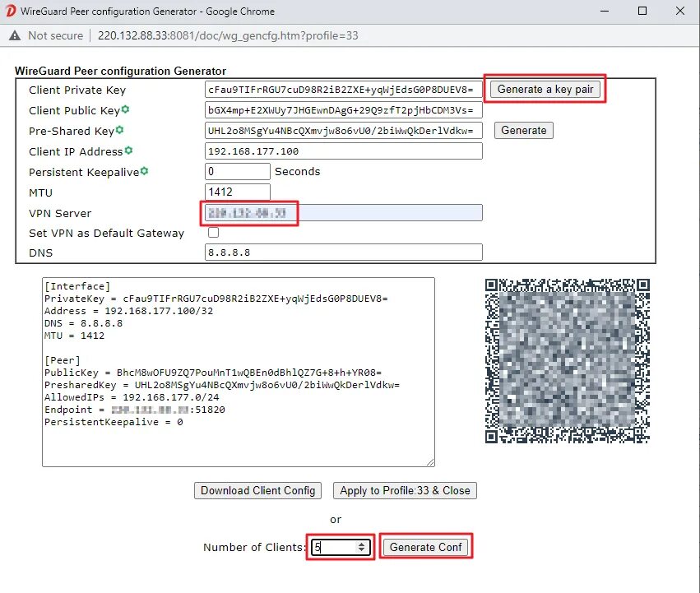Click the WireGuard Peer configuration Generator heading
Viewport: 700px width, 593px height.
[x=121, y=71]
